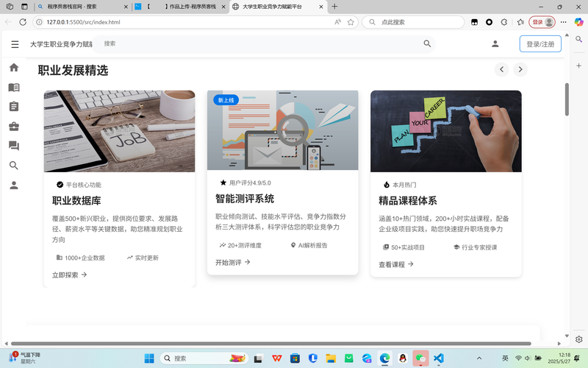
Task: Open WeChat from taskbar
Action: click(x=420, y=358)
